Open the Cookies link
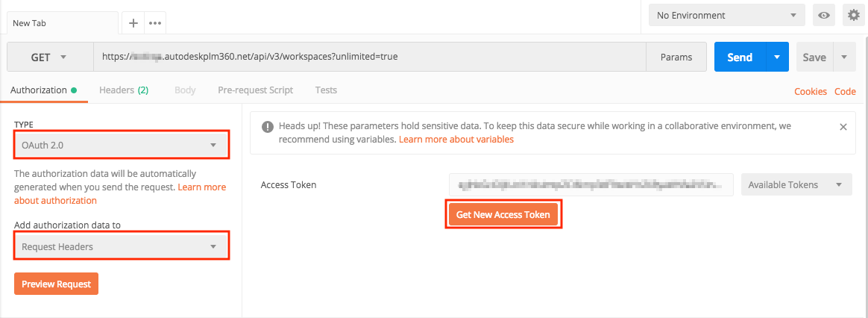 click(x=811, y=92)
